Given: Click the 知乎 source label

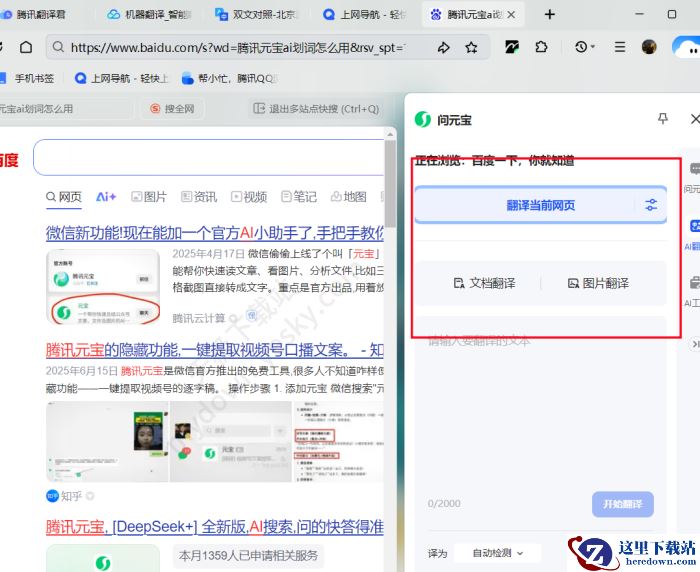Looking at the screenshot, I should (x=70, y=496).
